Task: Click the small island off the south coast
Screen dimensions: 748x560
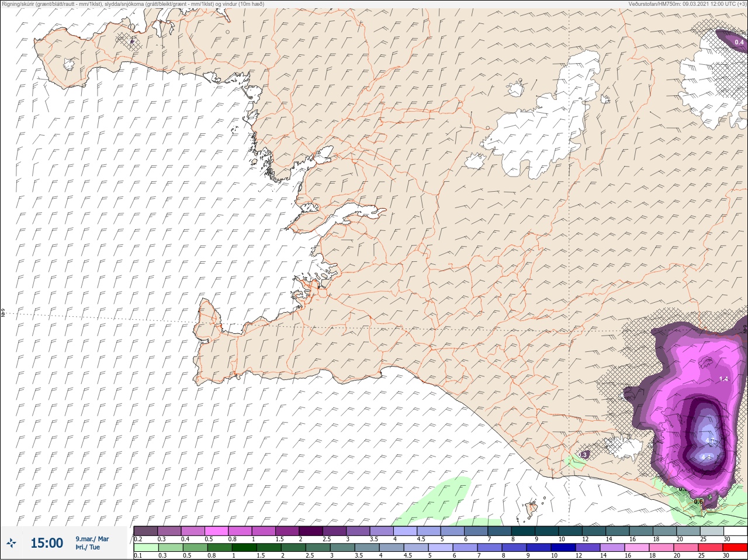Action: (532, 509)
